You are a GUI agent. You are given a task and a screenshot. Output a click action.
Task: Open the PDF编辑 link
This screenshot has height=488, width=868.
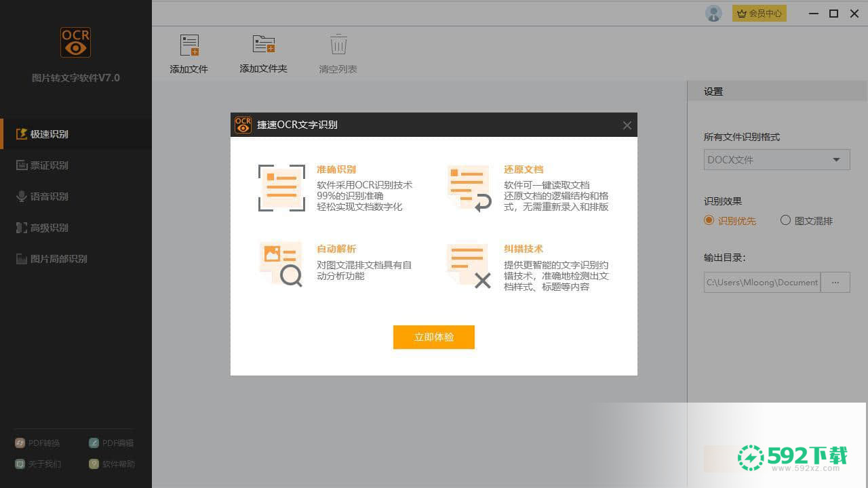coord(111,443)
